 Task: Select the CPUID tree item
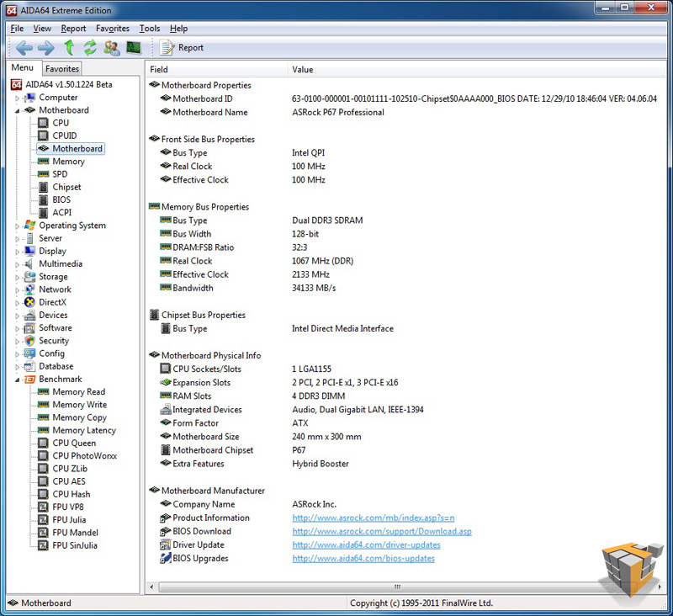65,135
